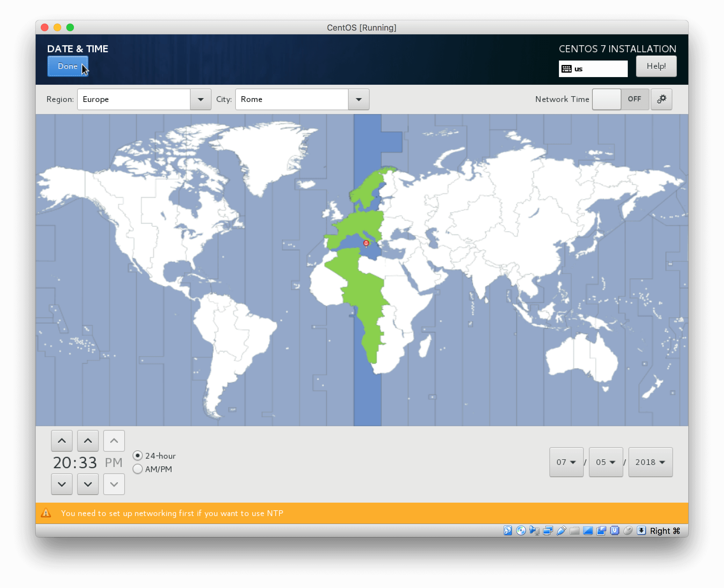724x588 pixels.
Task: Click Done to confirm date and time
Action: [68, 66]
